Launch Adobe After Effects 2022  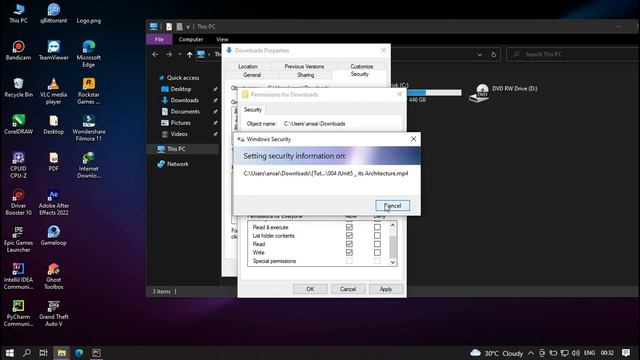(53, 202)
